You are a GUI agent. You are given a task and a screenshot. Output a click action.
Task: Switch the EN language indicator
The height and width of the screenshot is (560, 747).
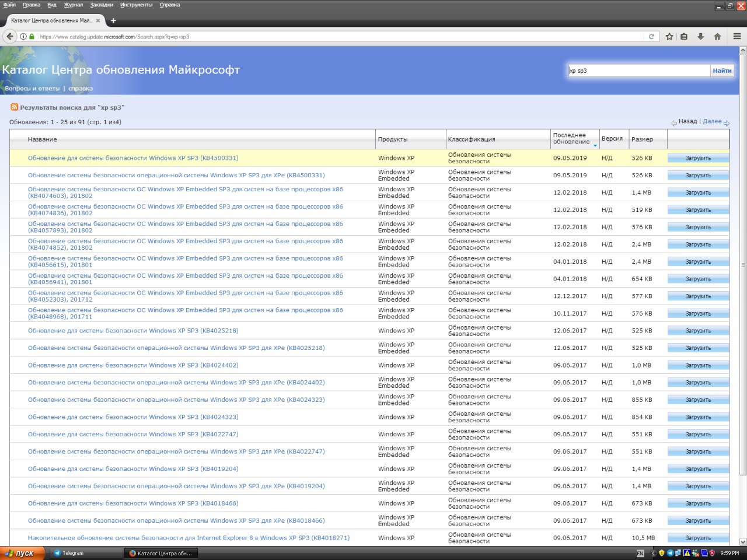(640, 553)
